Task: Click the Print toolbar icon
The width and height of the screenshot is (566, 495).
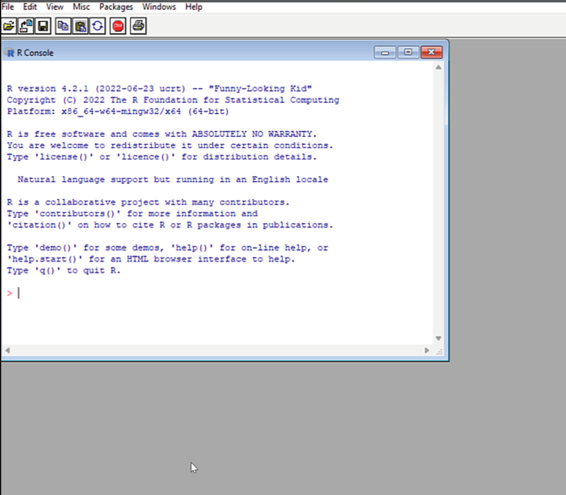Action: pyautogui.click(x=138, y=26)
